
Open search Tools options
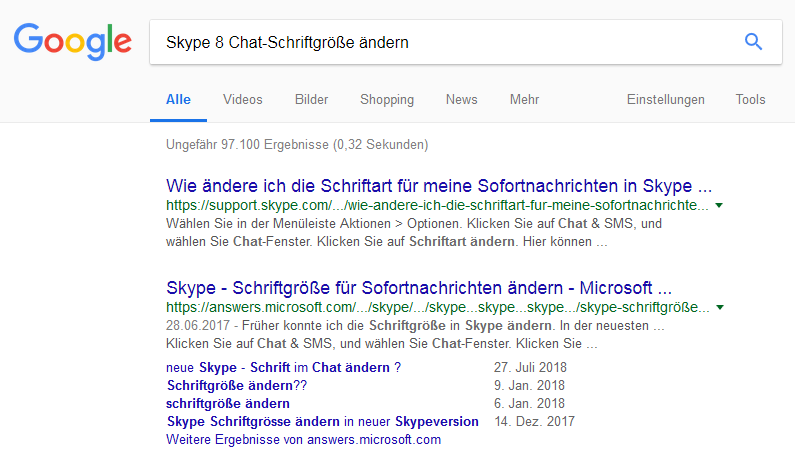[750, 99]
